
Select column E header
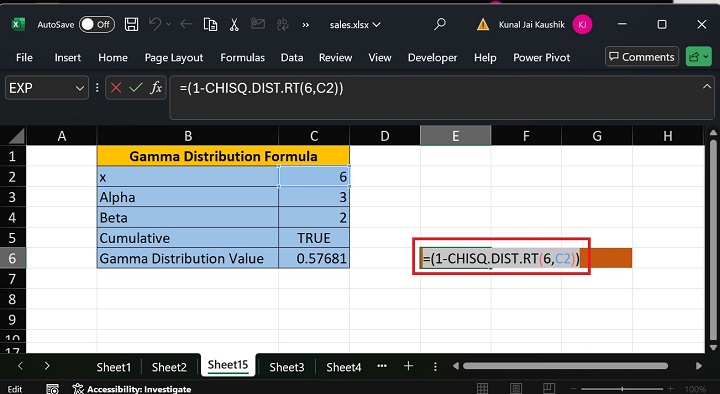(456, 136)
